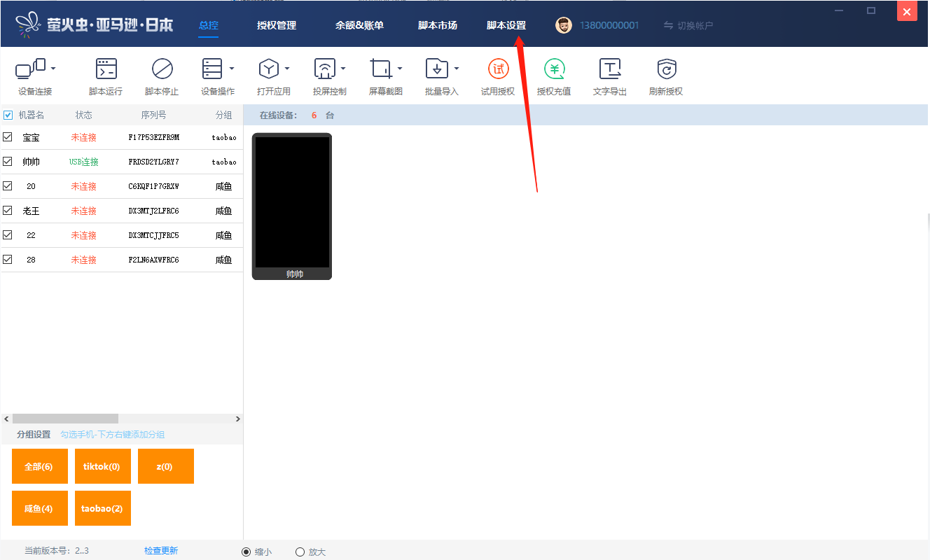Open the 授权管理 tab

coord(277,25)
